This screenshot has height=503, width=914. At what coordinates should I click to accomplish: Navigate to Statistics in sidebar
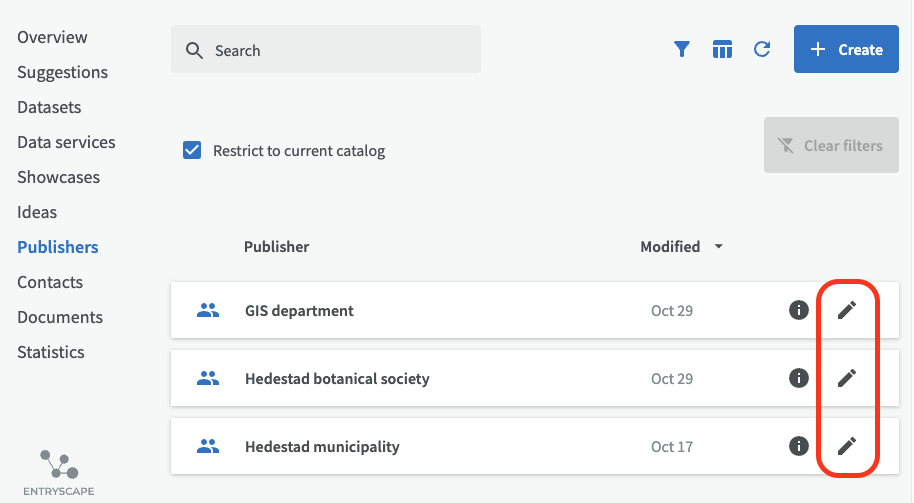[51, 352]
